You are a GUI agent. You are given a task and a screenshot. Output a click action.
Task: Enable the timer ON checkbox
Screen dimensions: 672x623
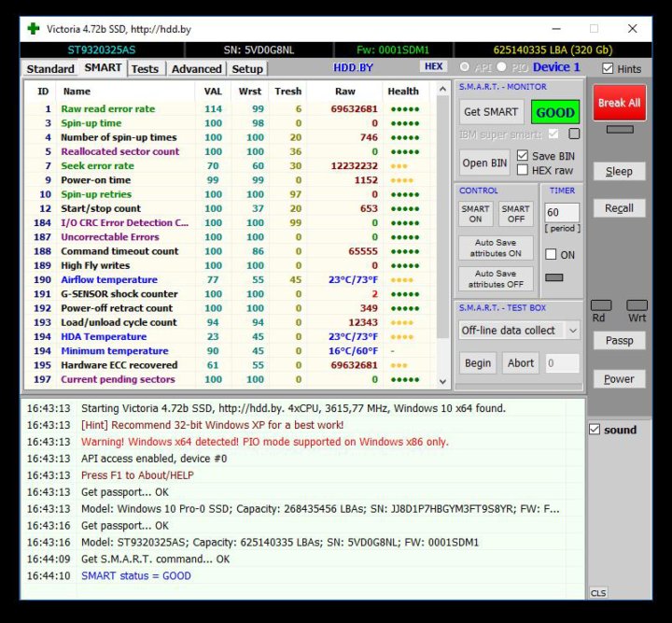click(x=551, y=254)
